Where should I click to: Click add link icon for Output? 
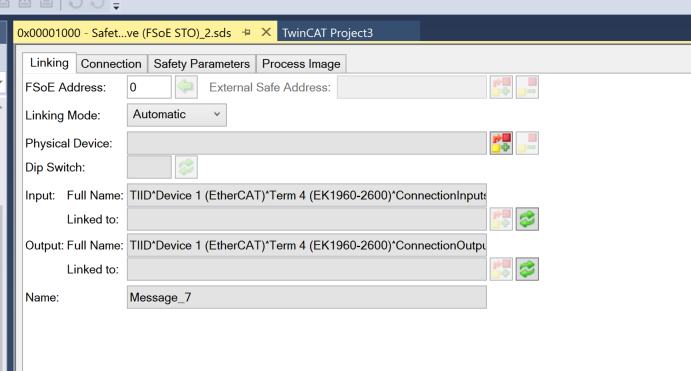click(501, 269)
